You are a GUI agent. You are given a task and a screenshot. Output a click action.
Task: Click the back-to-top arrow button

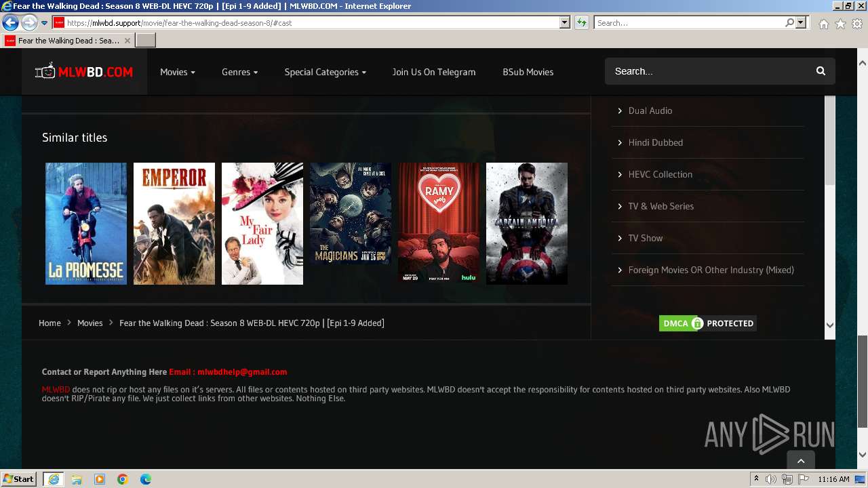(x=801, y=461)
